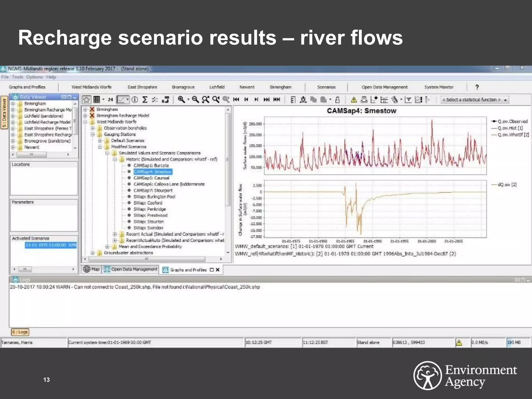The image size is (532, 399).
Task: Open the statistical function dropdown
Action: pyautogui.click(x=475, y=100)
